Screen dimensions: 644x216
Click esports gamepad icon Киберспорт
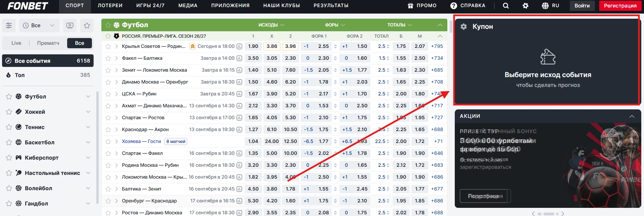point(19,158)
